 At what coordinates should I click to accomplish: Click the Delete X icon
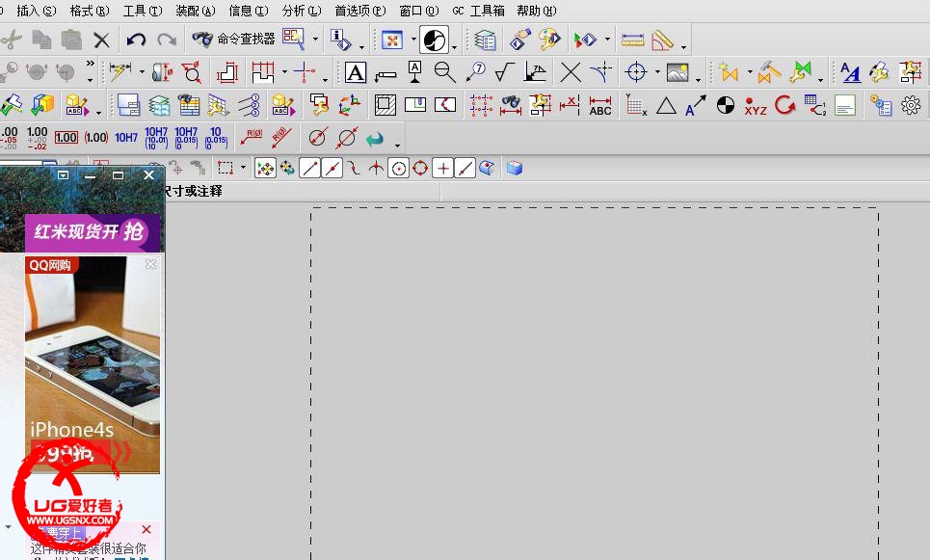[102, 40]
